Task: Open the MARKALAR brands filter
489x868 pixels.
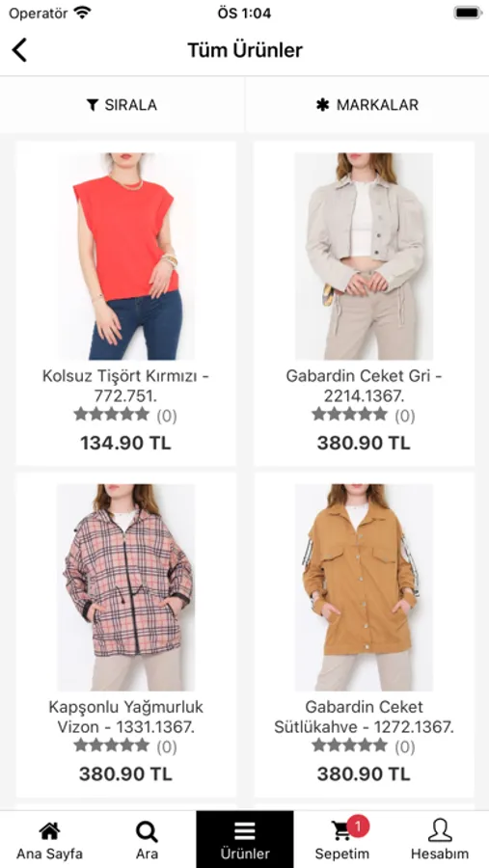Action: (367, 105)
